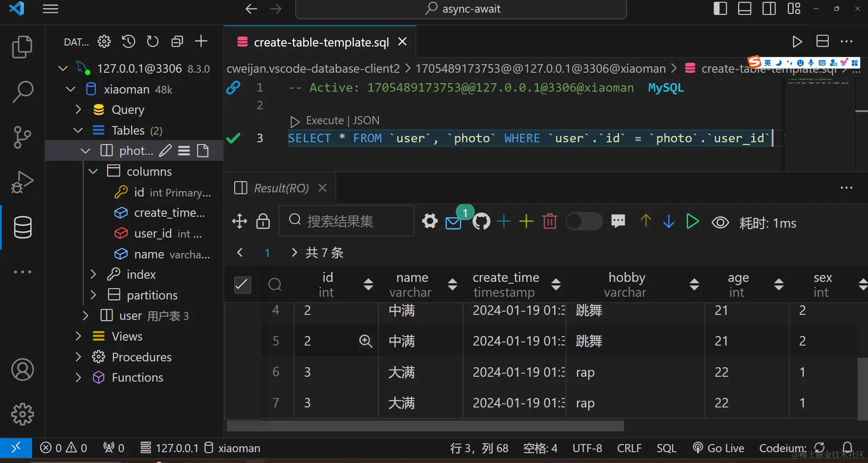Open the chat bubble icon in results
Image resolution: width=868 pixels, height=463 pixels.
[618, 221]
